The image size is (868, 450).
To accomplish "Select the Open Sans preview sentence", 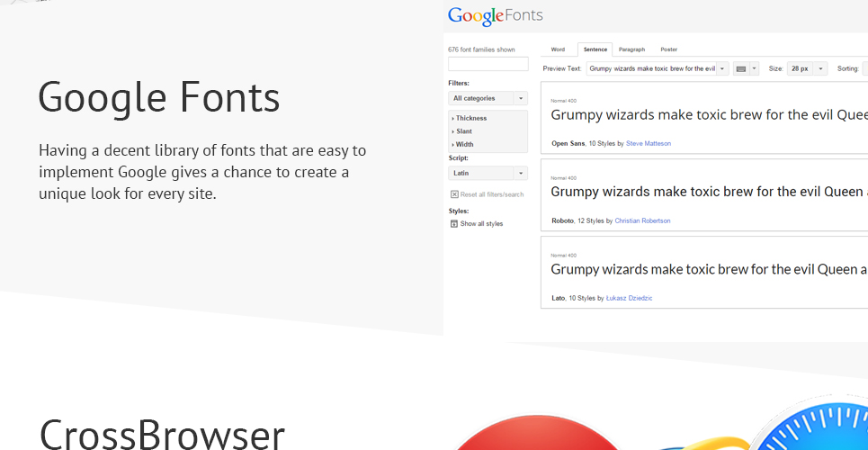I will coord(709,115).
